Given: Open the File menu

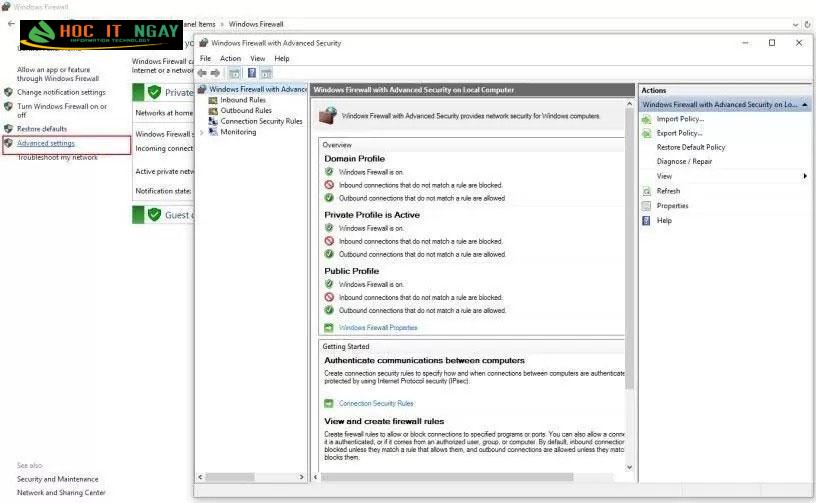Looking at the screenshot, I should point(206,58).
